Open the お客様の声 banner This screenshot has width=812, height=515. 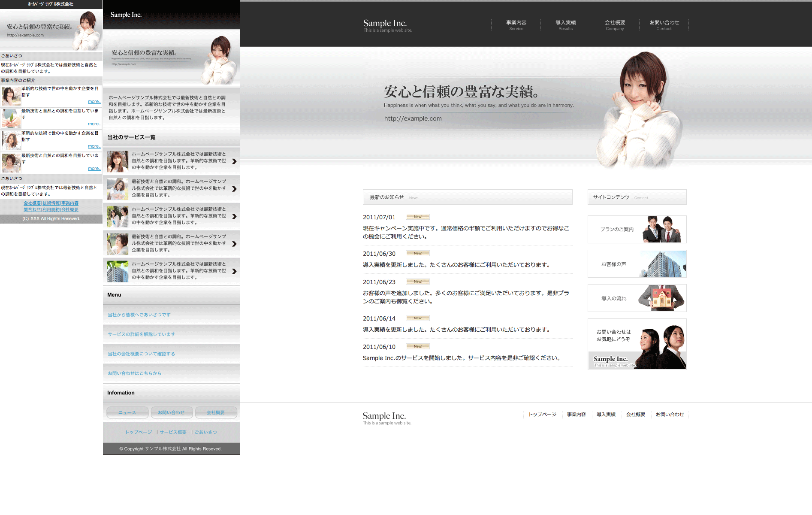coord(637,264)
